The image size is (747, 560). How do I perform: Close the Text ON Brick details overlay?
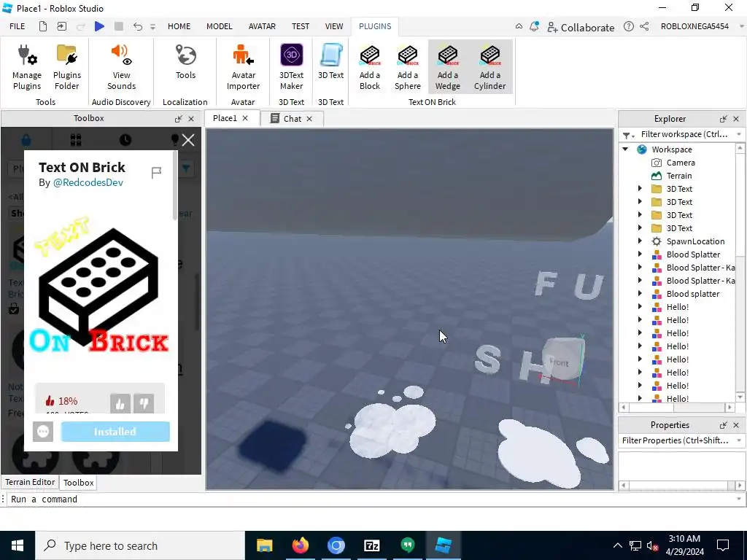(x=188, y=140)
